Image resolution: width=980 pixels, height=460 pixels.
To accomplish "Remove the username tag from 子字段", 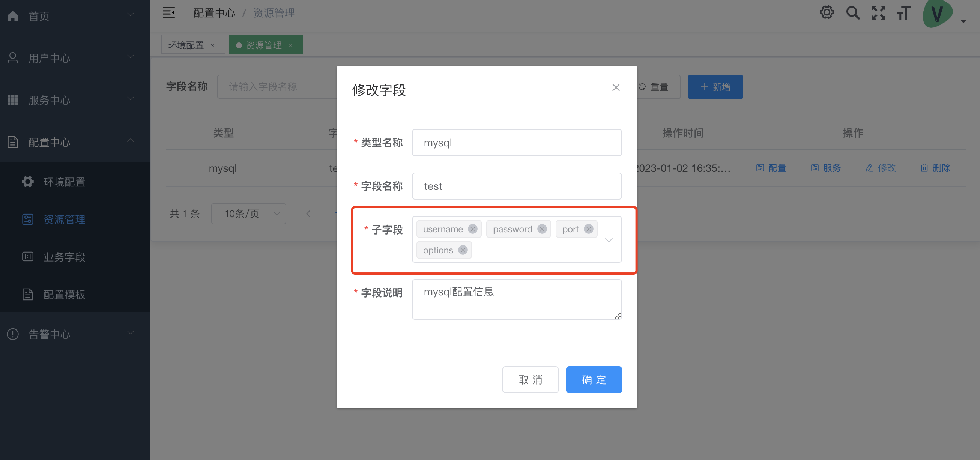I will point(472,229).
